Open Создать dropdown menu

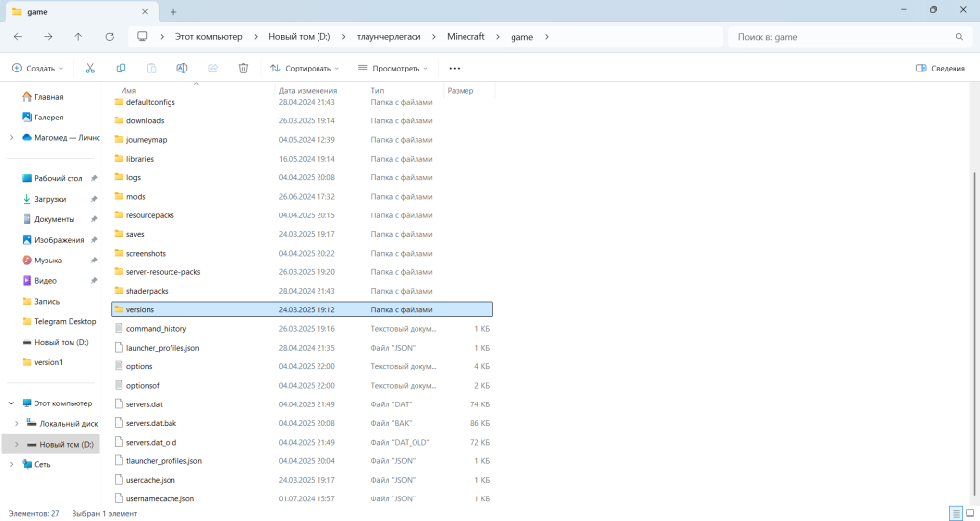click(37, 69)
